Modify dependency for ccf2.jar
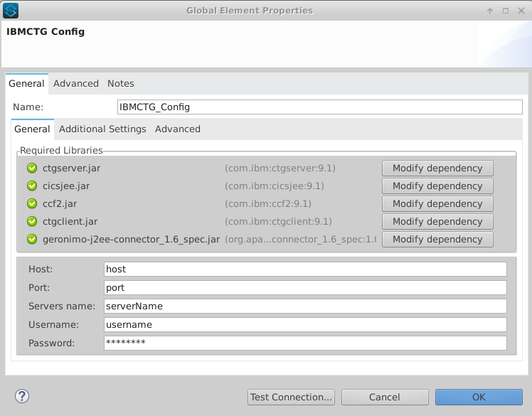The height and width of the screenshot is (416, 532). (437, 204)
